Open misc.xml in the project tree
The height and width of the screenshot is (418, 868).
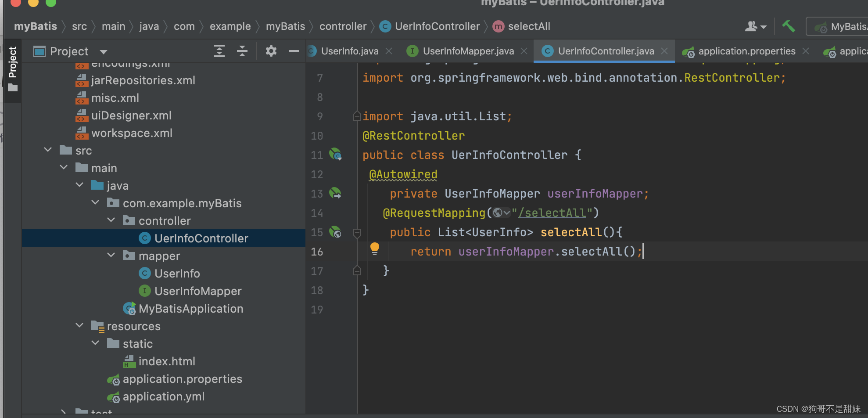115,98
